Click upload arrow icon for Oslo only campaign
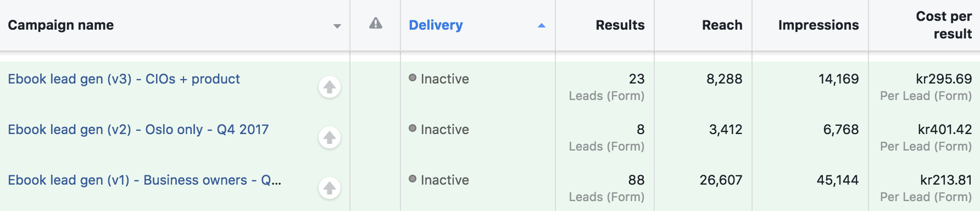Image resolution: width=980 pixels, height=211 pixels. pyautogui.click(x=330, y=137)
